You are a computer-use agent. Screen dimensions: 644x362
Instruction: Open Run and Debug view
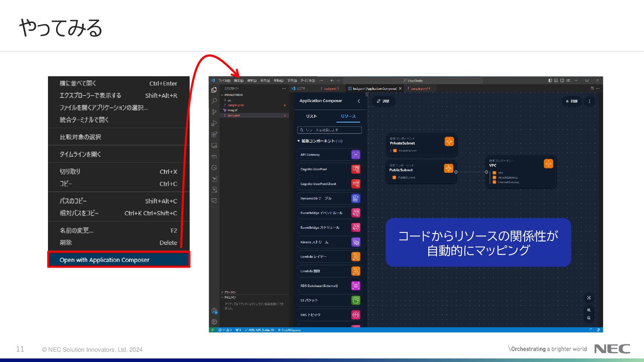(214, 123)
